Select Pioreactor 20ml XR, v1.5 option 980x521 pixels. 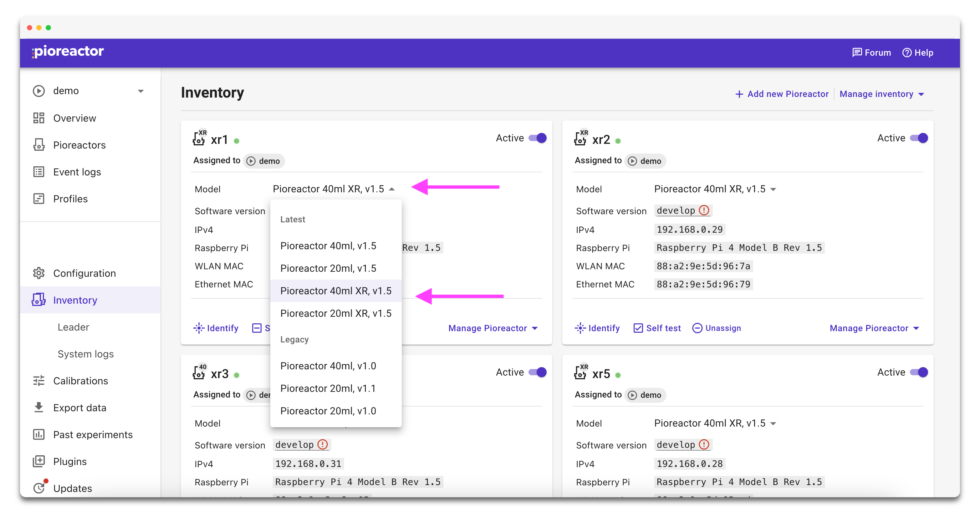(335, 313)
